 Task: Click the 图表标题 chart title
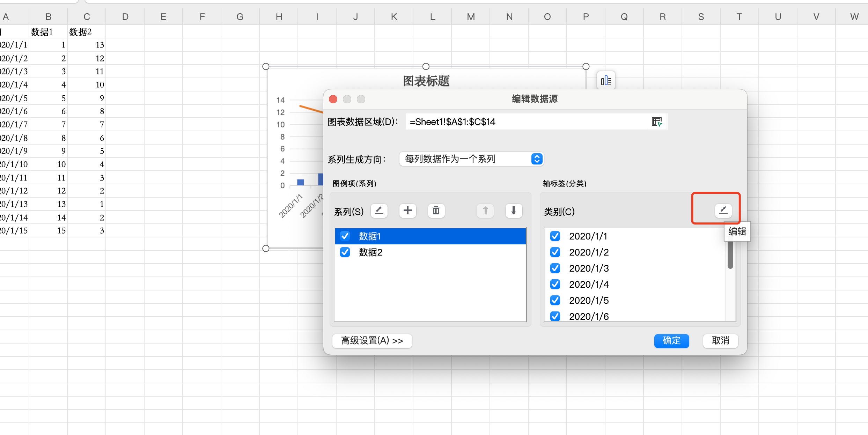[426, 81]
